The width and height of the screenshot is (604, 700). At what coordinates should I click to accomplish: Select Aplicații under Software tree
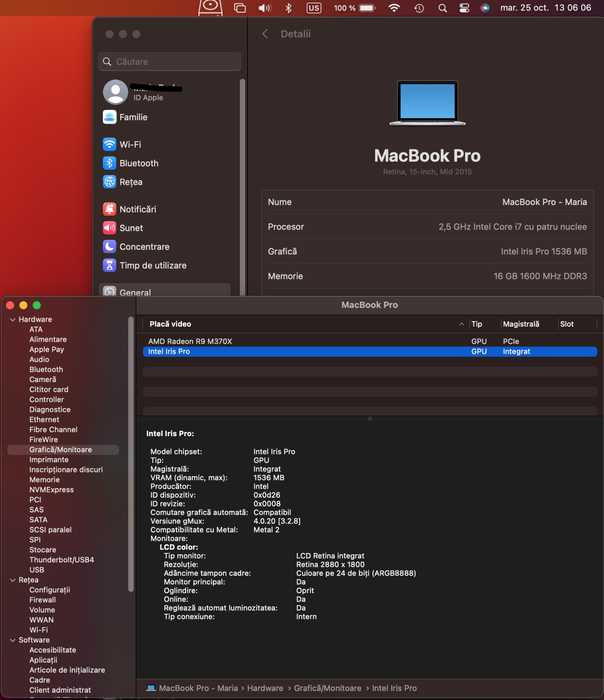[43, 660]
